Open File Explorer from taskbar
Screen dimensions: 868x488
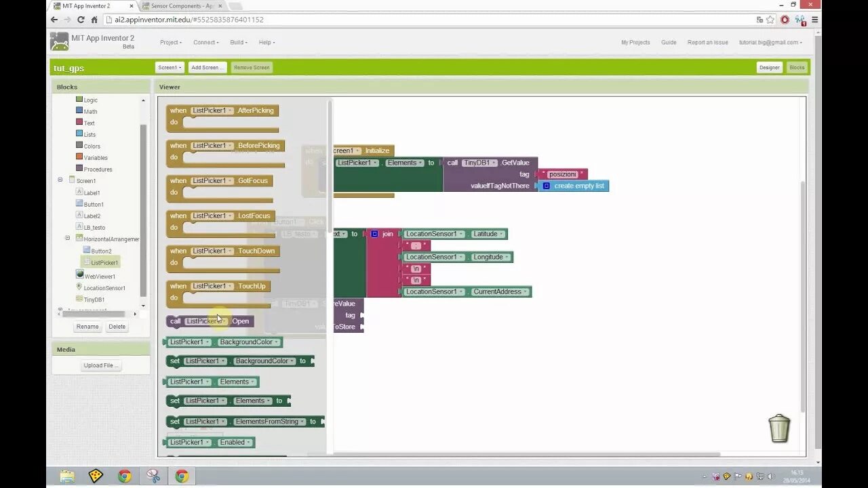(x=67, y=476)
